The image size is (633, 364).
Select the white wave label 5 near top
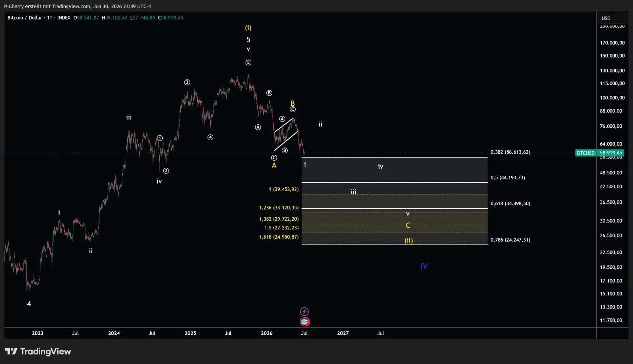point(248,40)
